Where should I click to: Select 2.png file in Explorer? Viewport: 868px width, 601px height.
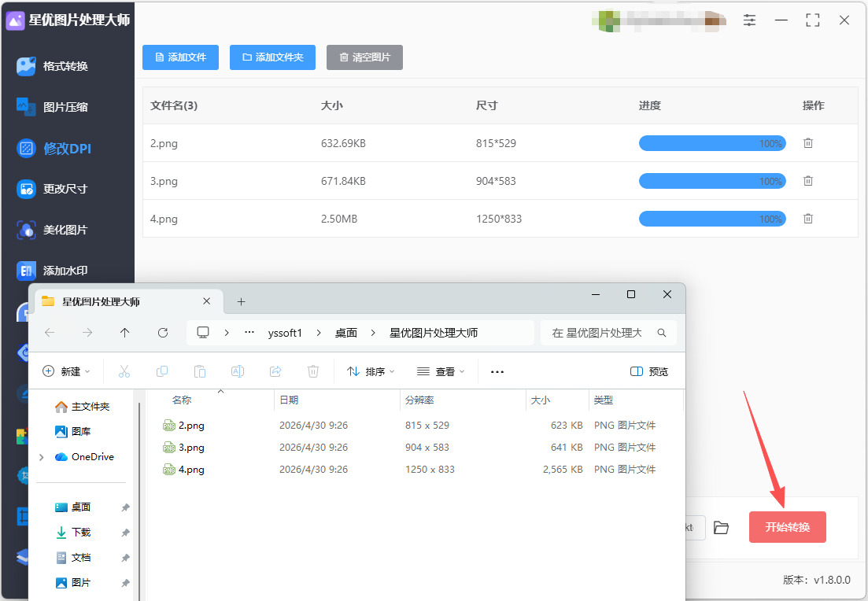coord(183,426)
